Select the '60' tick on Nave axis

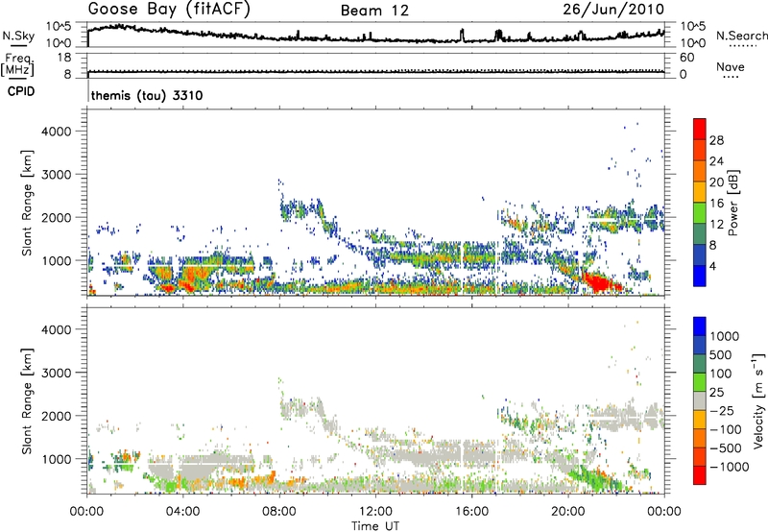point(686,58)
